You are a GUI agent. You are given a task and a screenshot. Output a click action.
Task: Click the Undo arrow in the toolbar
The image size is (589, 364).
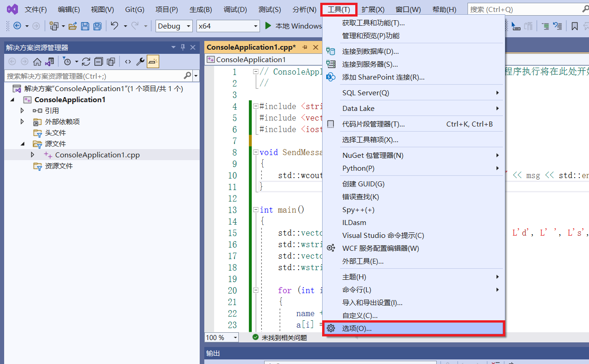tap(115, 26)
